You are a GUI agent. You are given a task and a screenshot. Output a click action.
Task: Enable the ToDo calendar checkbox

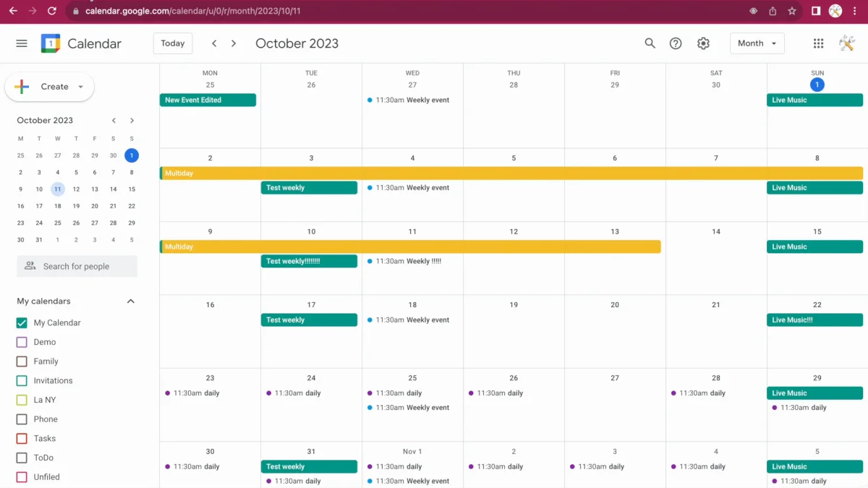click(22, 458)
